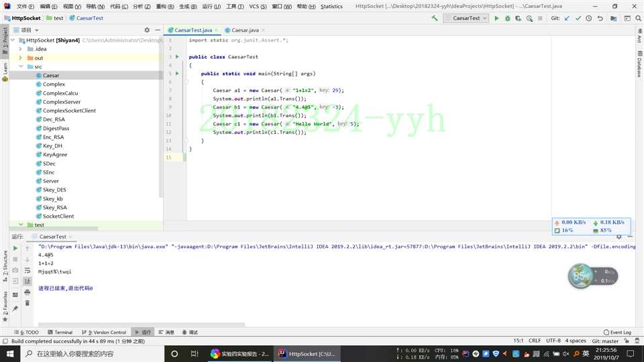
Task: Open Search Everywhere magnifier icon
Action: click(x=638, y=19)
